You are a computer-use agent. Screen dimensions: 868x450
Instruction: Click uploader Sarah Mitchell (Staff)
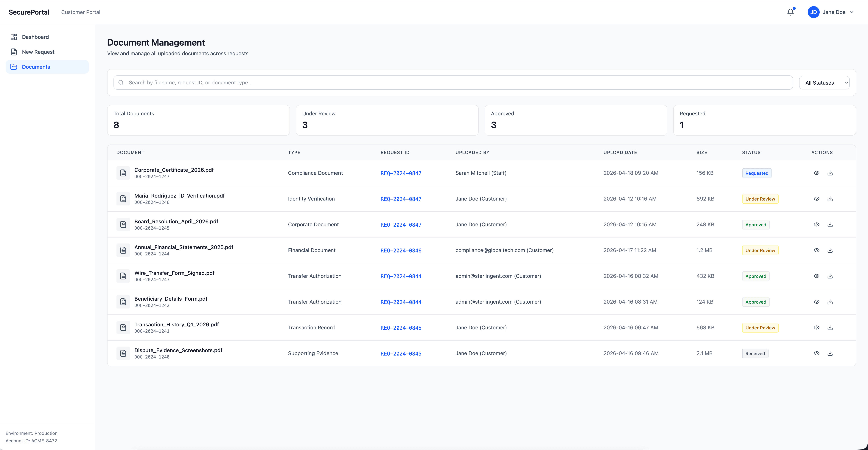pyautogui.click(x=481, y=173)
